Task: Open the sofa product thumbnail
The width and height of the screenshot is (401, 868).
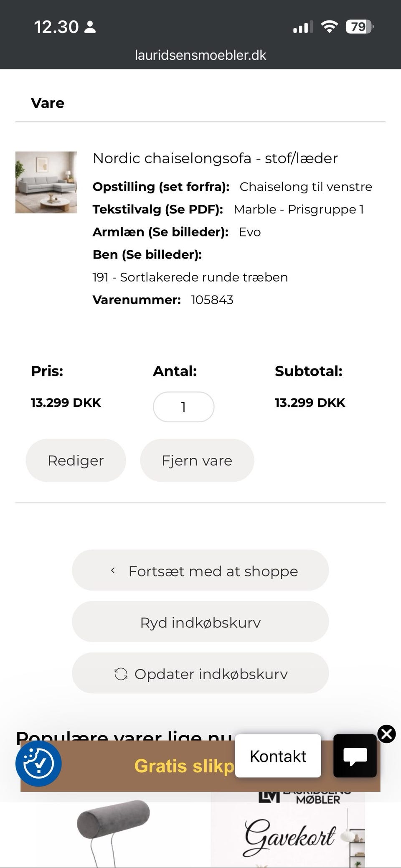Action: click(46, 182)
